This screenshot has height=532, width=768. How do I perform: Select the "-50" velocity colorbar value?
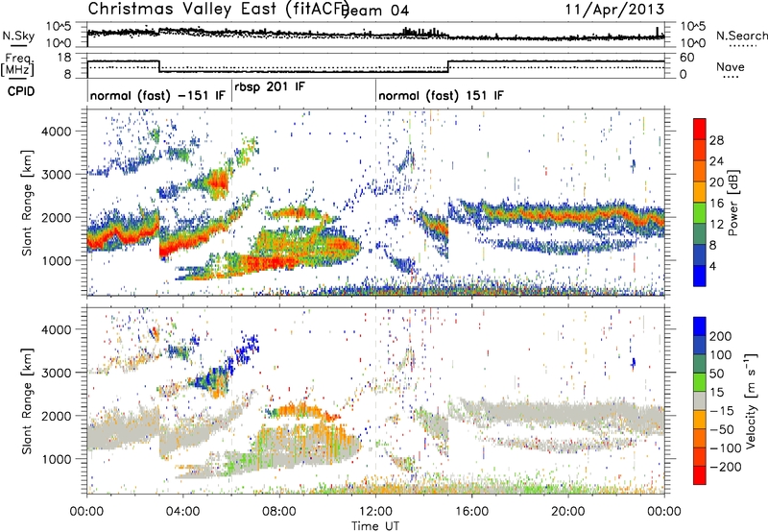(722, 429)
